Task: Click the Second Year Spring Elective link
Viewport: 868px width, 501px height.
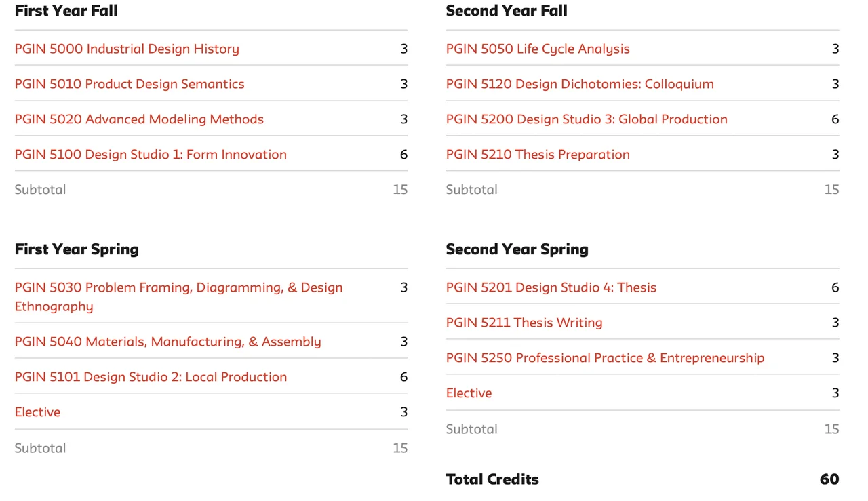Action: 469,393
